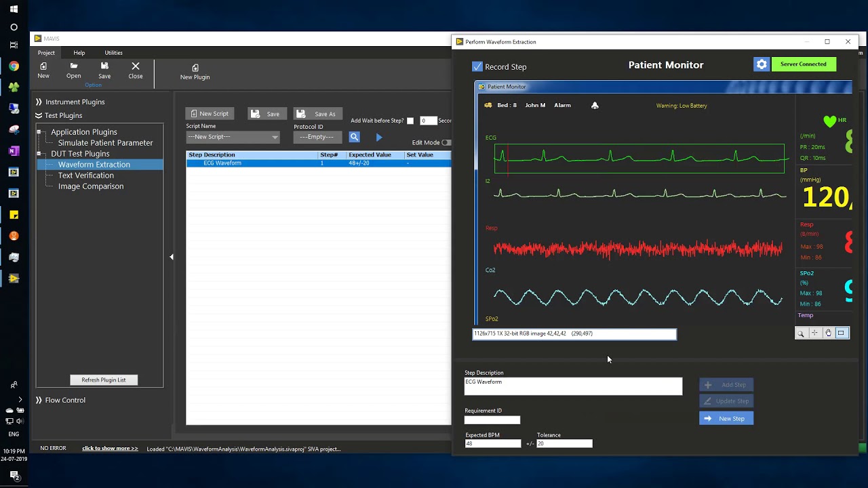Click the Protocol ID Empty field

pyautogui.click(x=317, y=137)
